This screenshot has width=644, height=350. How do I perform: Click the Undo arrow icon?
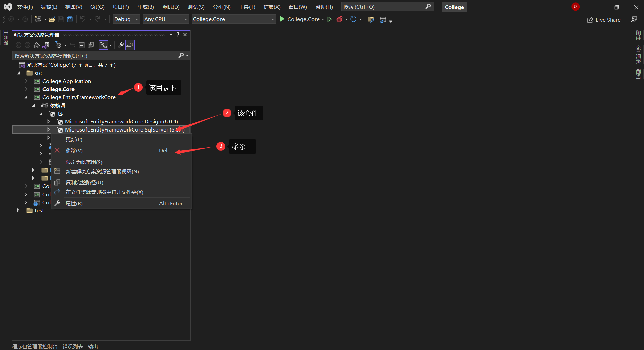83,19
